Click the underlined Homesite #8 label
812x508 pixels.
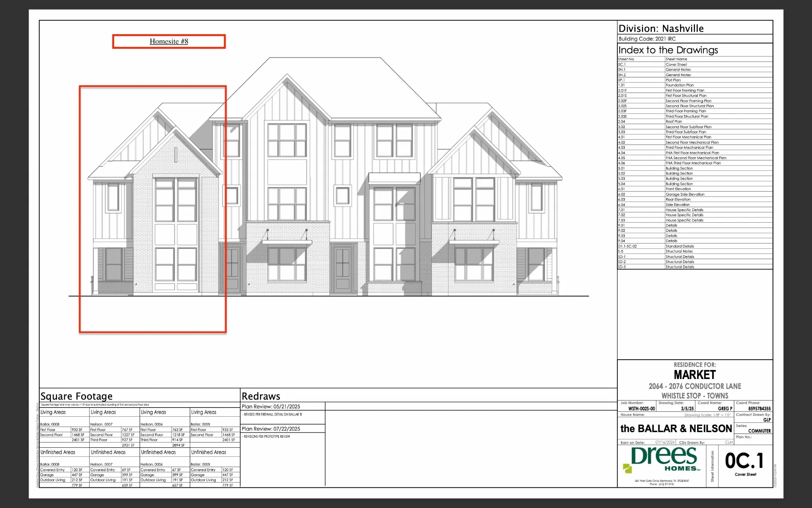tap(169, 41)
